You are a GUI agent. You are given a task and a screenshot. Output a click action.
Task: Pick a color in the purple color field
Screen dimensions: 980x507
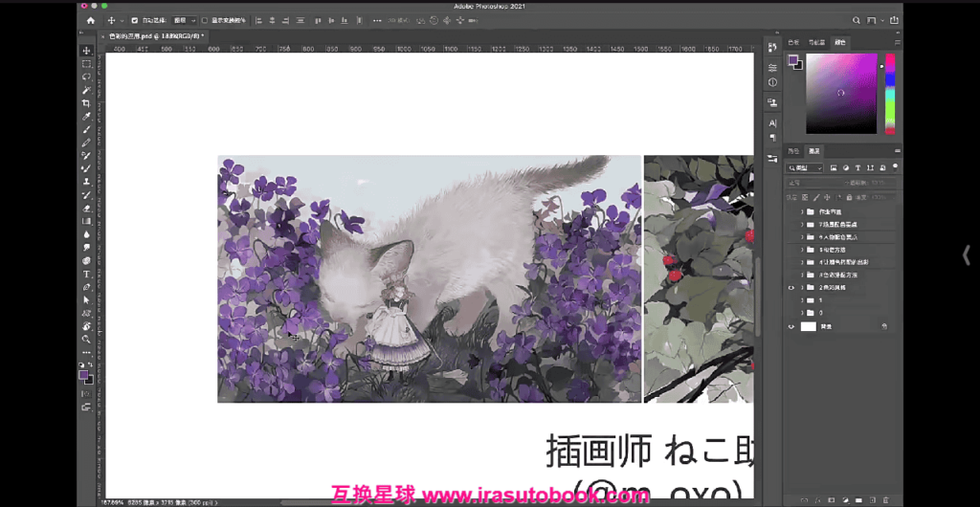click(841, 93)
